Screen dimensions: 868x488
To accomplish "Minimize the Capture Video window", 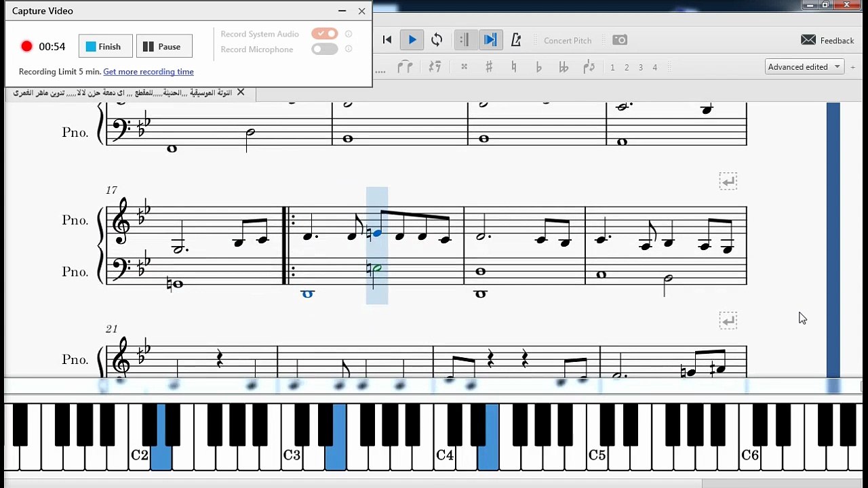I will tap(342, 11).
